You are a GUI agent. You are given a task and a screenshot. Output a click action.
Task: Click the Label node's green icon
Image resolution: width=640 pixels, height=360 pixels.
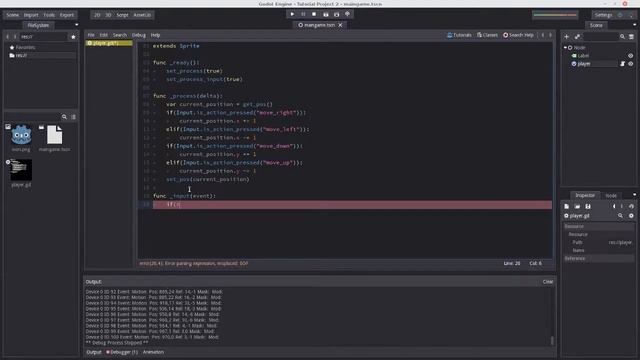pos(574,56)
